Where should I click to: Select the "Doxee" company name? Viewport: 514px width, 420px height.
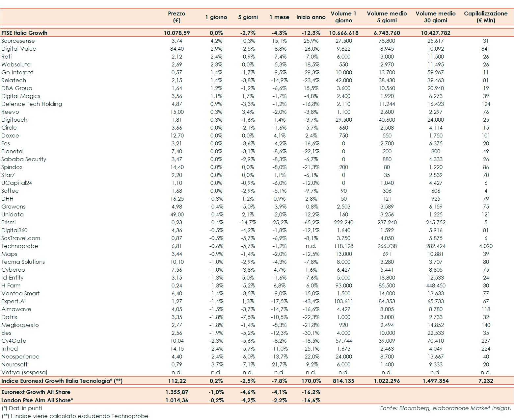[10, 136]
